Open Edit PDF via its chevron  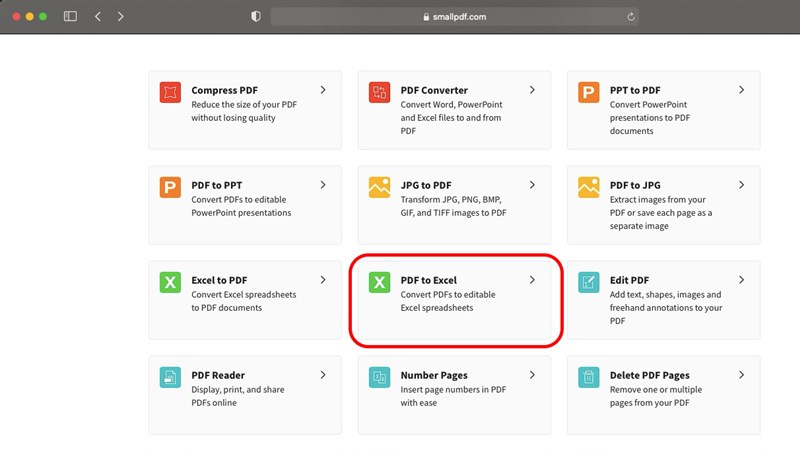click(741, 280)
